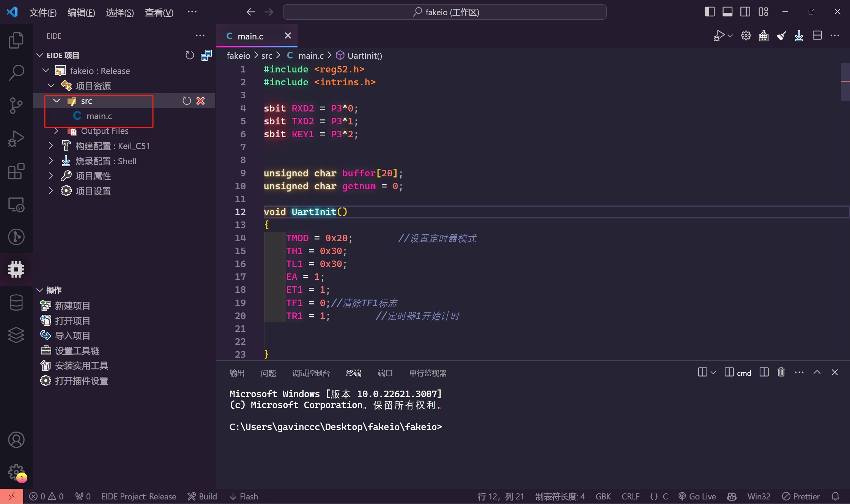This screenshot has height=504, width=850.
Task: Kill the terminal with trash icon
Action: point(781,372)
